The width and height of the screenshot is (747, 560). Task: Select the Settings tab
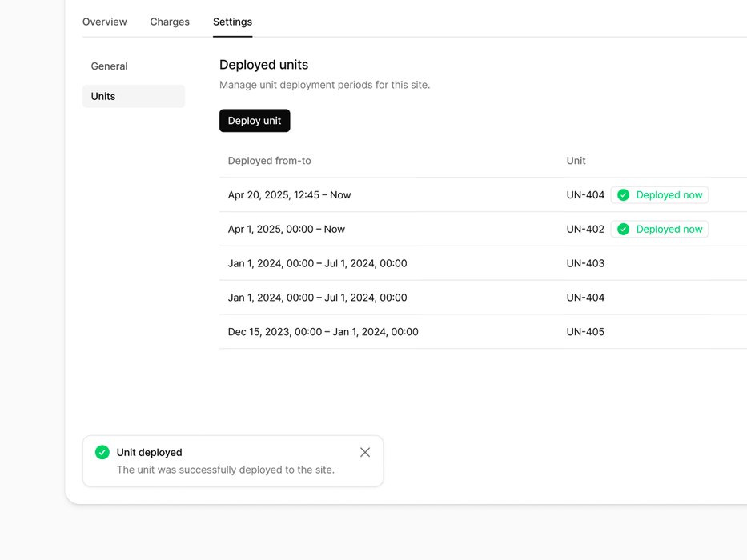tap(232, 22)
